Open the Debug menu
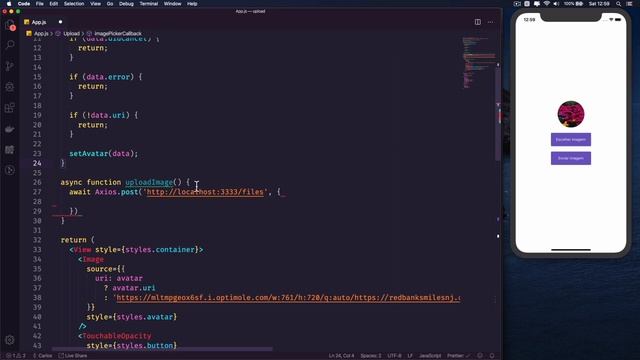 126,4
